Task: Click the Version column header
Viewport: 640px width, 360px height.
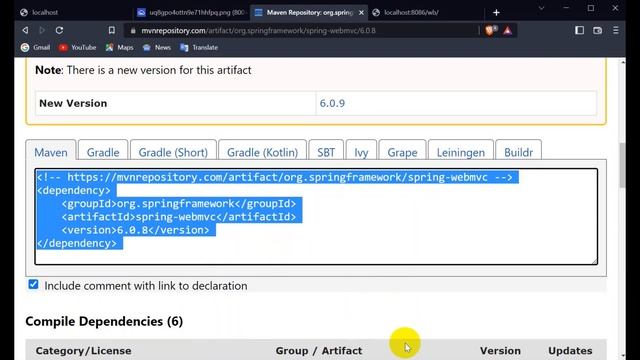Action: tap(500, 351)
